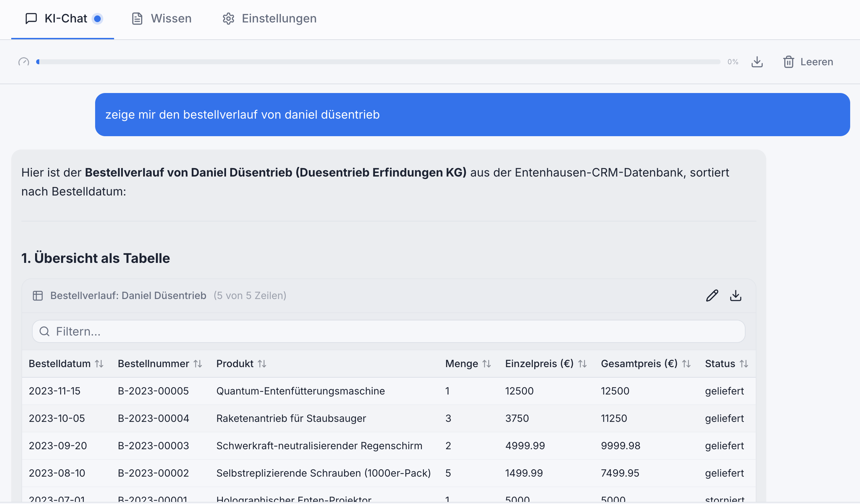Click the Einstellungen gear icon
The height and width of the screenshot is (504, 860).
click(229, 18)
